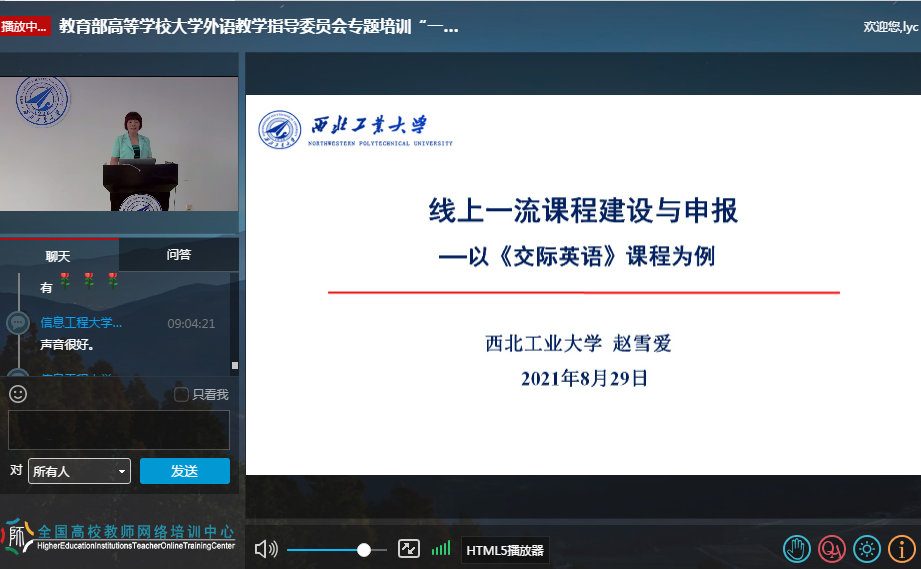The image size is (921, 569).
Task: Click the timestamp 09:04:21
Action: point(191,324)
